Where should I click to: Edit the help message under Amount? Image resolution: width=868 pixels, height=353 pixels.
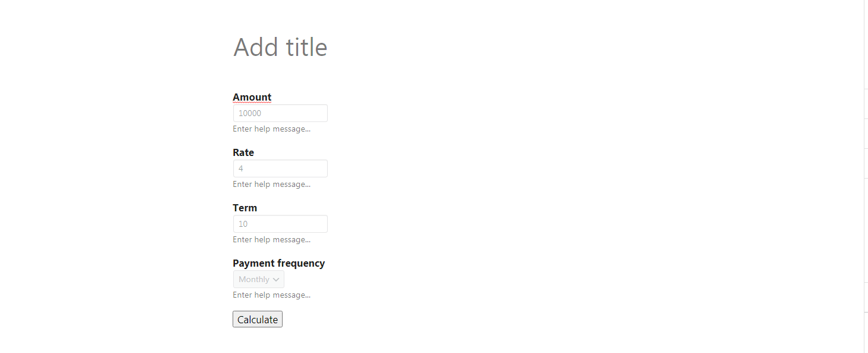click(271, 129)
